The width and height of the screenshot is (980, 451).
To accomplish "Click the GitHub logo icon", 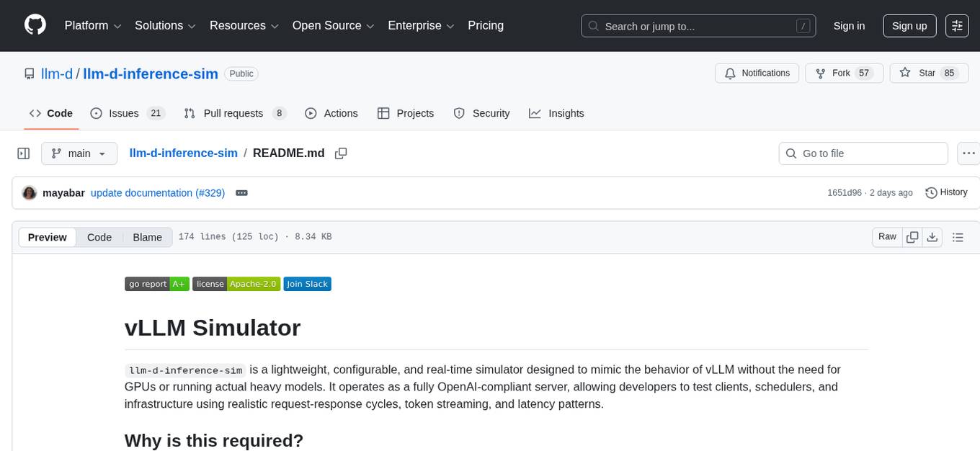I will click(35, 25).
